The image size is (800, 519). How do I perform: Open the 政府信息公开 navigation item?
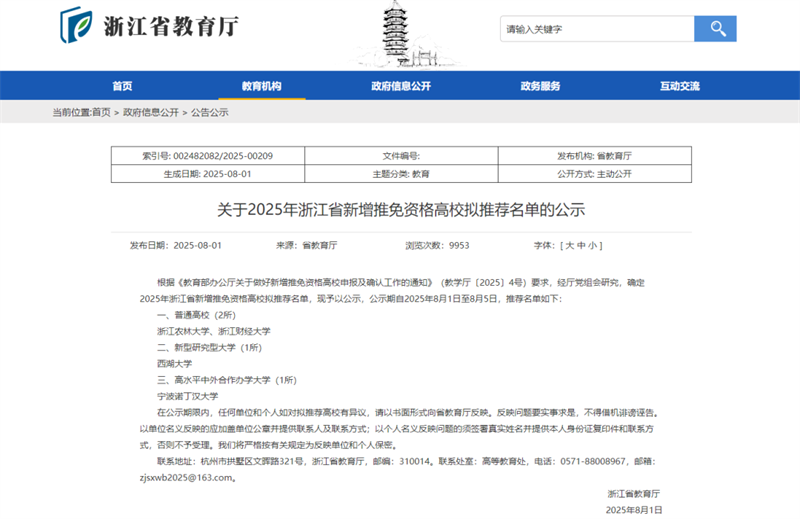[401, 86]
